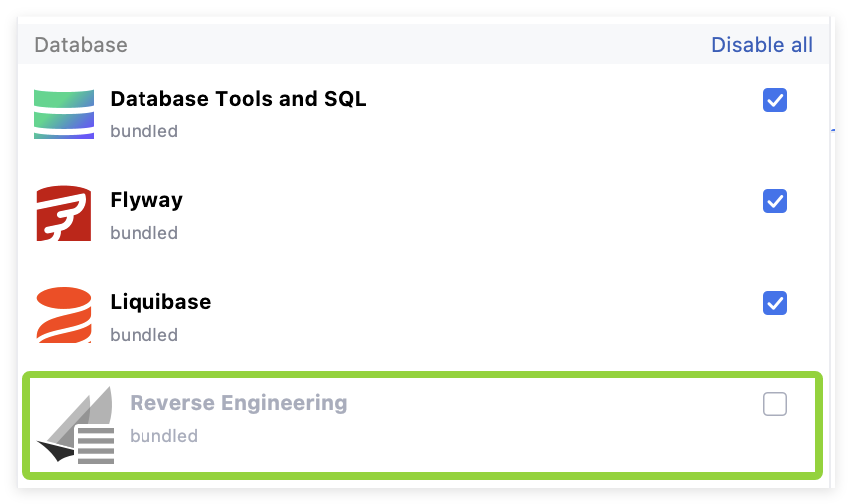Viewport: 851px width, 504px height.
Task: Disable the Database Tools and SQL checkbox
Action: pos(774,100)
